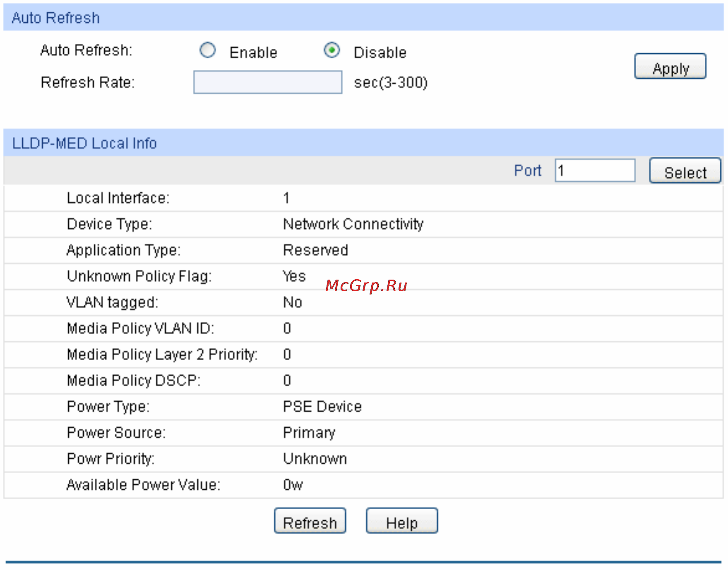
Task: Click the 'Power Type:' label
Action: point(108,407)
